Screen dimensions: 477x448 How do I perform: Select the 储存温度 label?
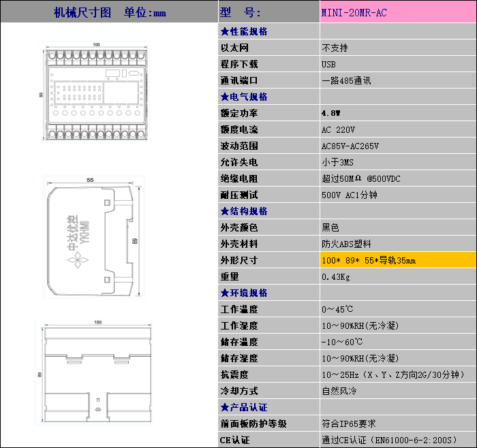click(x=239, y=342)
